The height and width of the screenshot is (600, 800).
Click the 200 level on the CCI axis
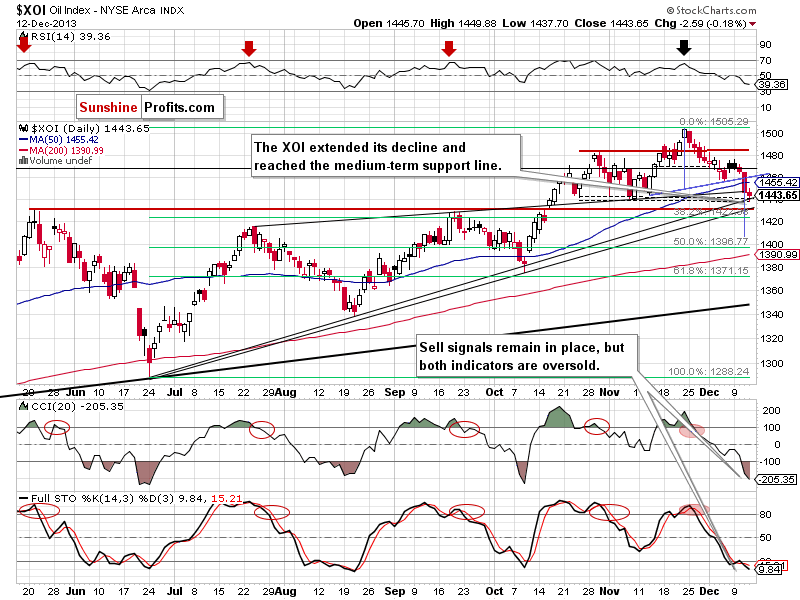click(x=771, y=411)
